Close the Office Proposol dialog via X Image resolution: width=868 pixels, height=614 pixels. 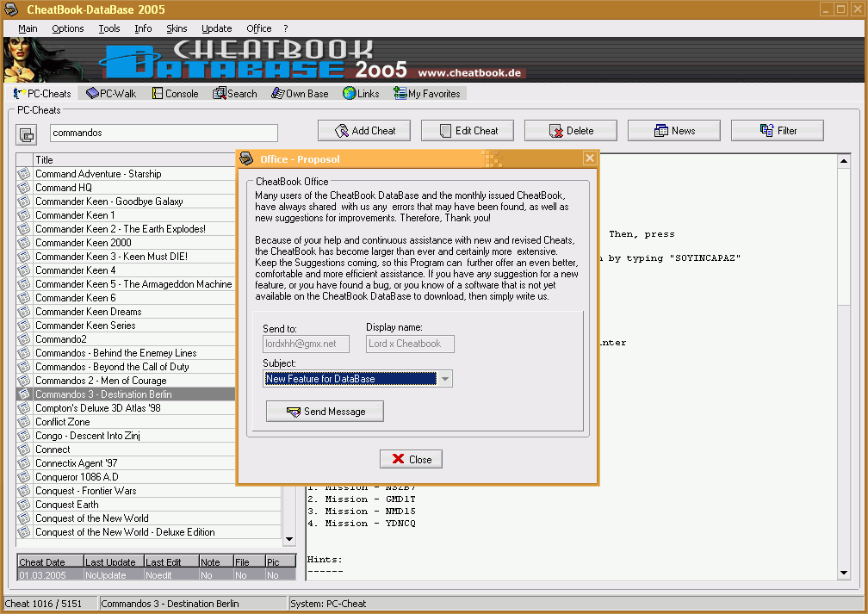click(x=589, y=158)
